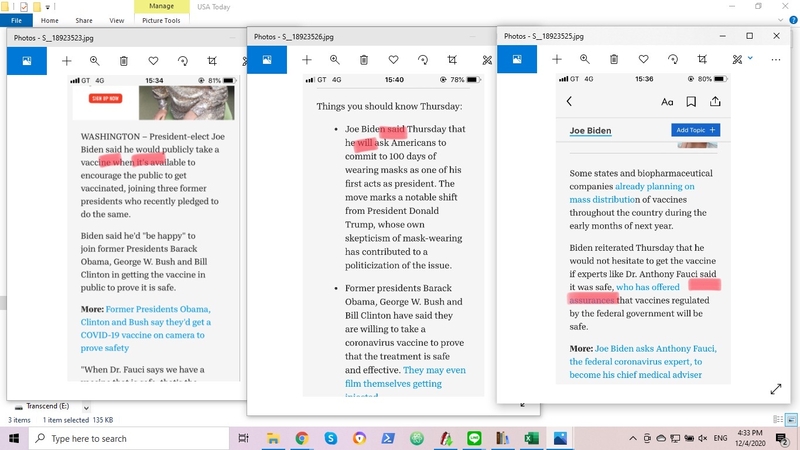Open Edit & Create dropdown arrow in S__18923525.jpg
The width and height of the screenshot is (800, 450).
click(x=750, y=58)
